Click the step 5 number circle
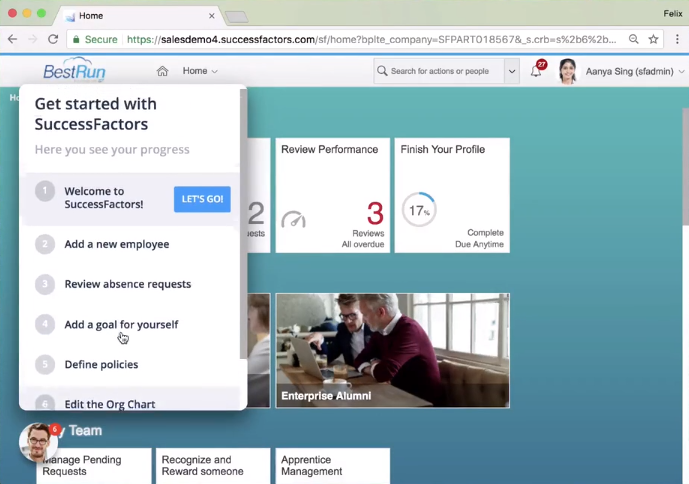This screenshot has height=484, width=689. click(x=45, y=364)
